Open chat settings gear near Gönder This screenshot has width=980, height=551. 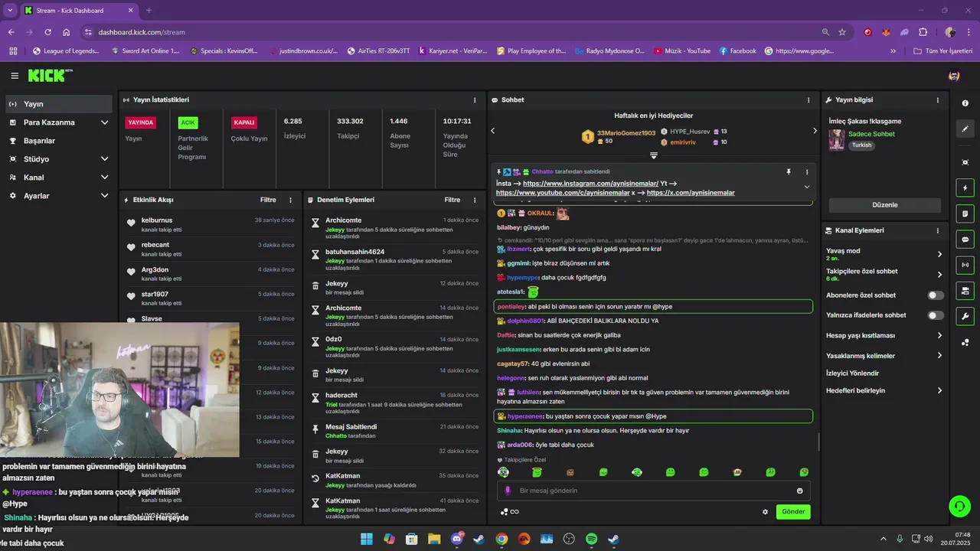pyautogui.click(x=765, y=512)
